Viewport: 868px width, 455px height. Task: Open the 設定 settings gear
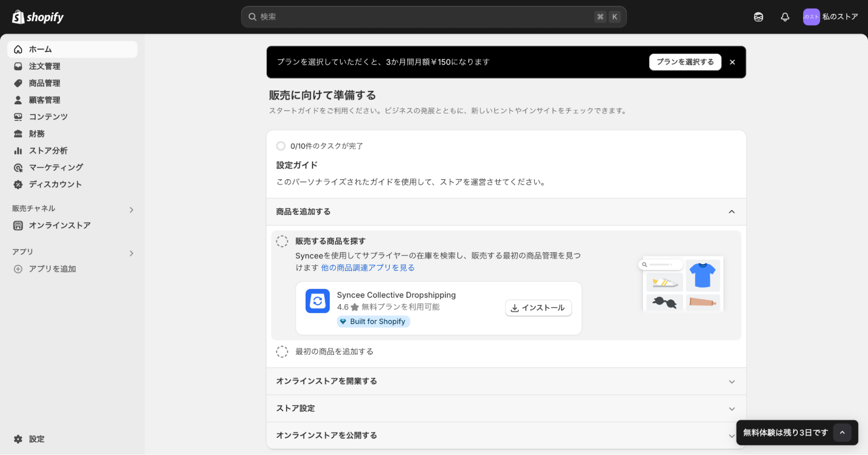36,439
